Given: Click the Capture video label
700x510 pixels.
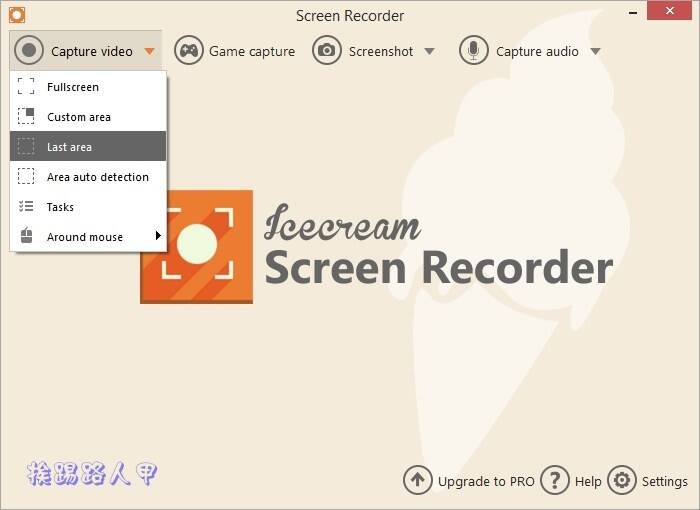Looking at the screenshot, I should pyautogui.click(x=92, y=51).
